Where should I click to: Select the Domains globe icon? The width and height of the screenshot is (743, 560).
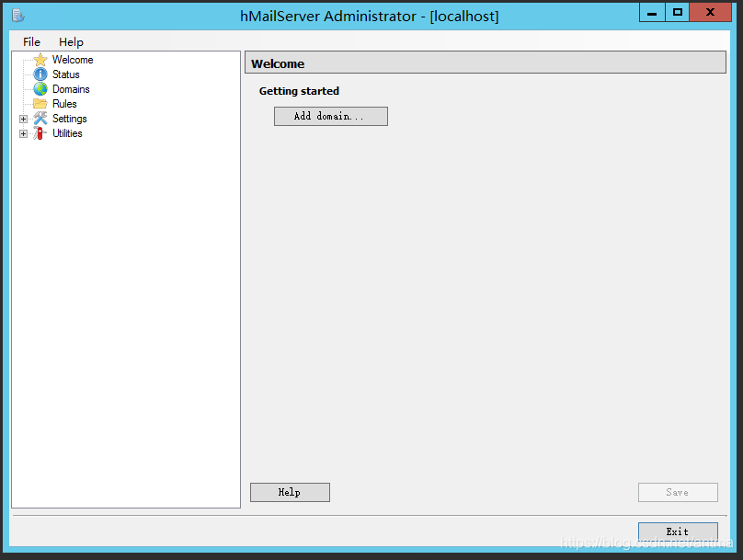[x=40, y=89]
